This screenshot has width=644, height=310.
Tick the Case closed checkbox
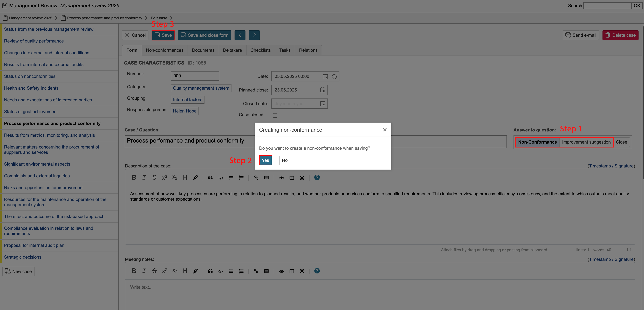coord(275,115)
